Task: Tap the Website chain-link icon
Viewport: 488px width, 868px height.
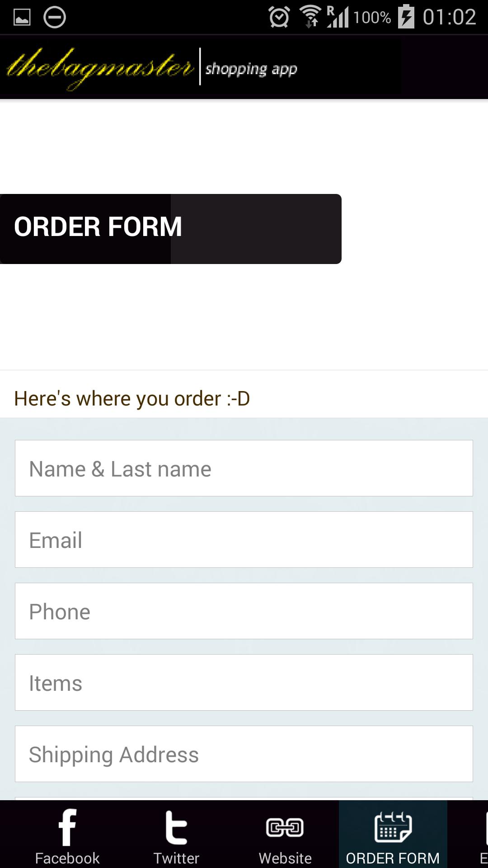Action: click(285, 830)
